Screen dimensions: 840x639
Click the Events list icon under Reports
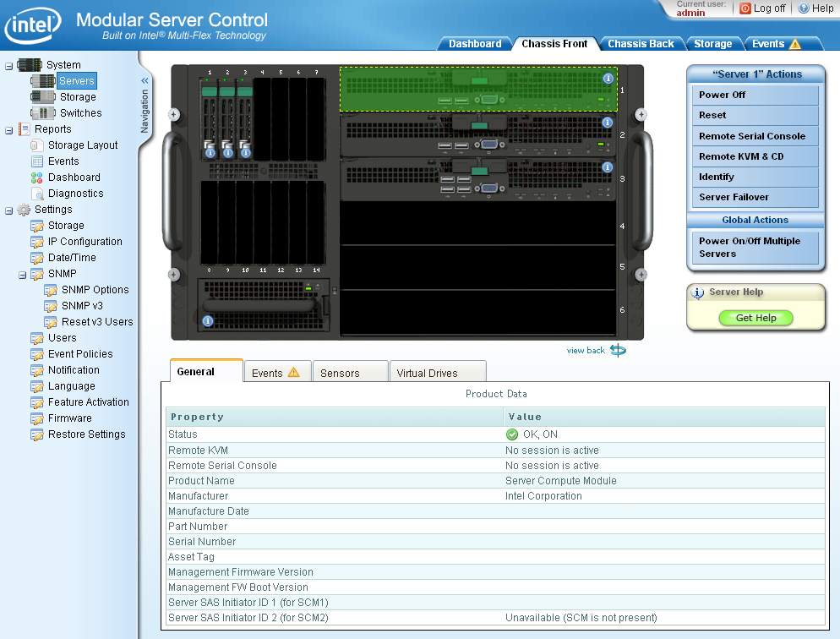[37, 161]
